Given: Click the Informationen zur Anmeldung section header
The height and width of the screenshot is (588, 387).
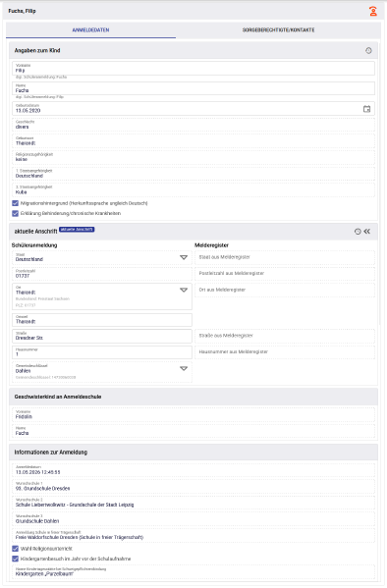Looking at the screenshot, I should point(193,453).
